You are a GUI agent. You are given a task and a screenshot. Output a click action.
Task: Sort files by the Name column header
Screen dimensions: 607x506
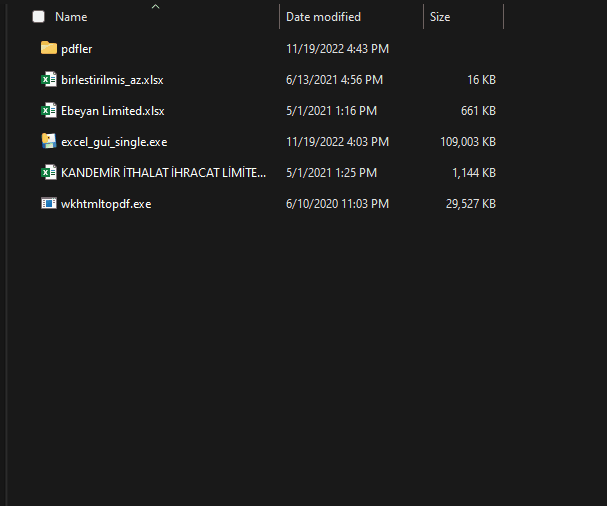click(x=71, y=17)
